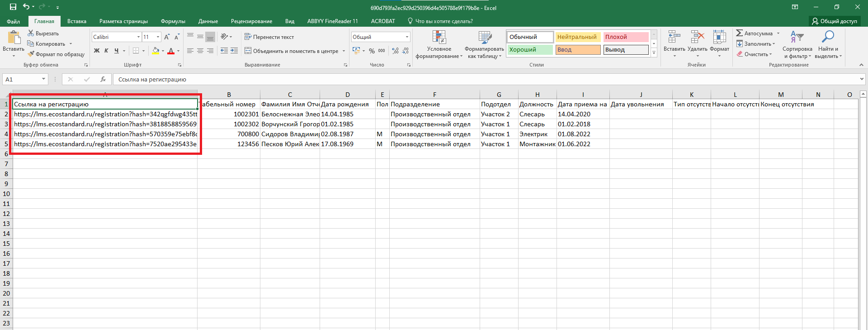868x330 pixels.
Task: Click the 'Что вы хотите сделать?' search box
Action: point(440,21)
